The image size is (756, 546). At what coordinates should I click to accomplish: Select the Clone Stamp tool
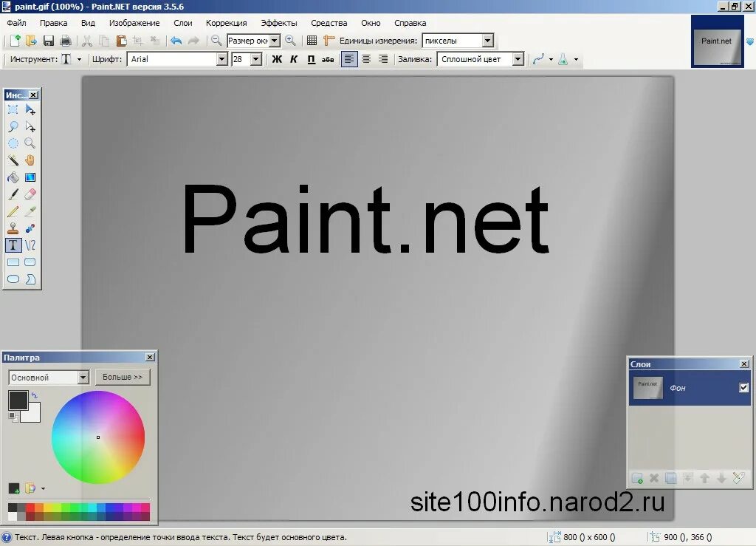(x=13, y=228)
